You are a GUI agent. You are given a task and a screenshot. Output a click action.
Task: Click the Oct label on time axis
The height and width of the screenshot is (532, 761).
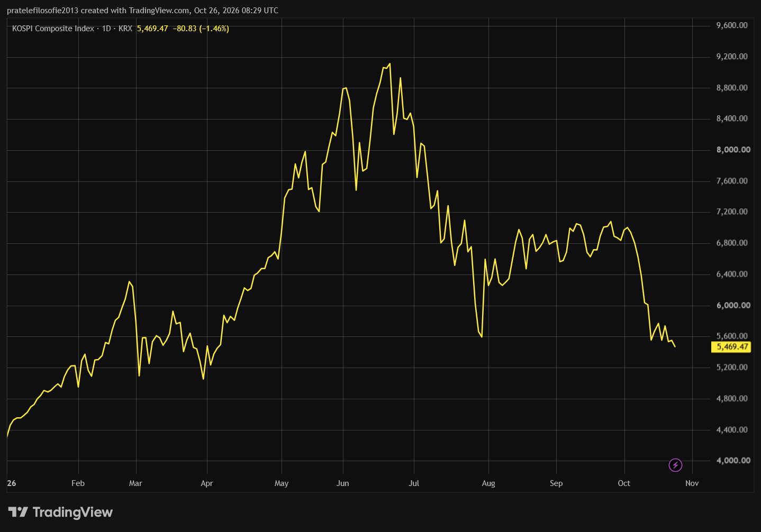coord(624,483)
